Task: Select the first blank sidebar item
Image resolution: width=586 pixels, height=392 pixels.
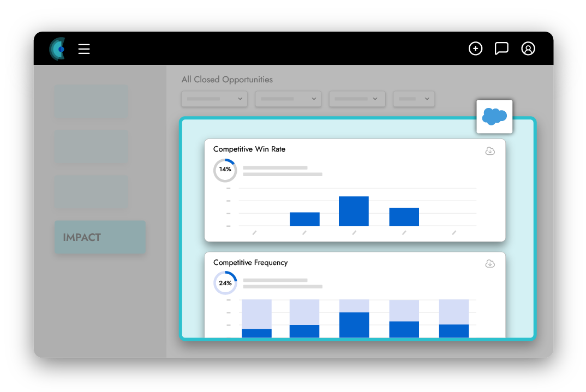Action: 91,101
